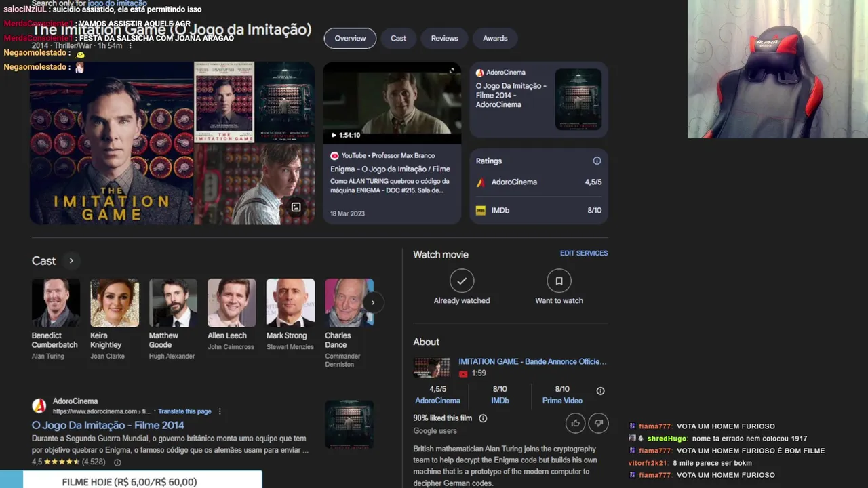Click the thumbs up like button
868x488 pixels.
[576, 423]
